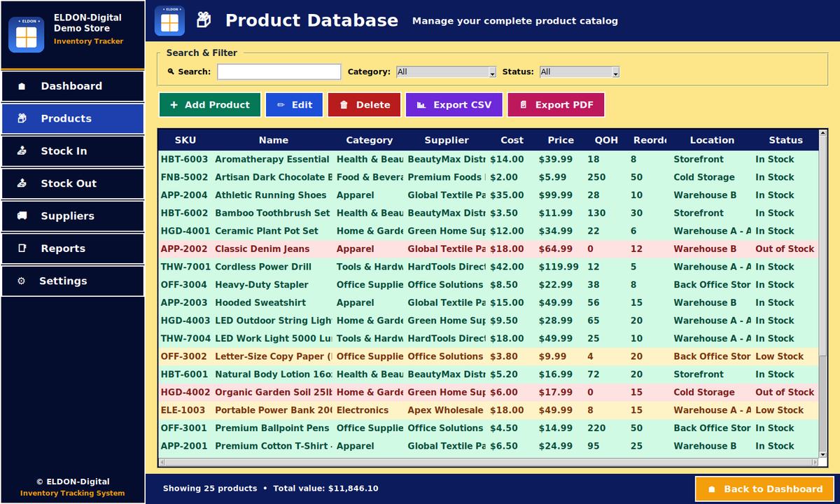Screen dimensions: 840x504
Task: Open the Status filter dropdown
Action: (580, 72)
